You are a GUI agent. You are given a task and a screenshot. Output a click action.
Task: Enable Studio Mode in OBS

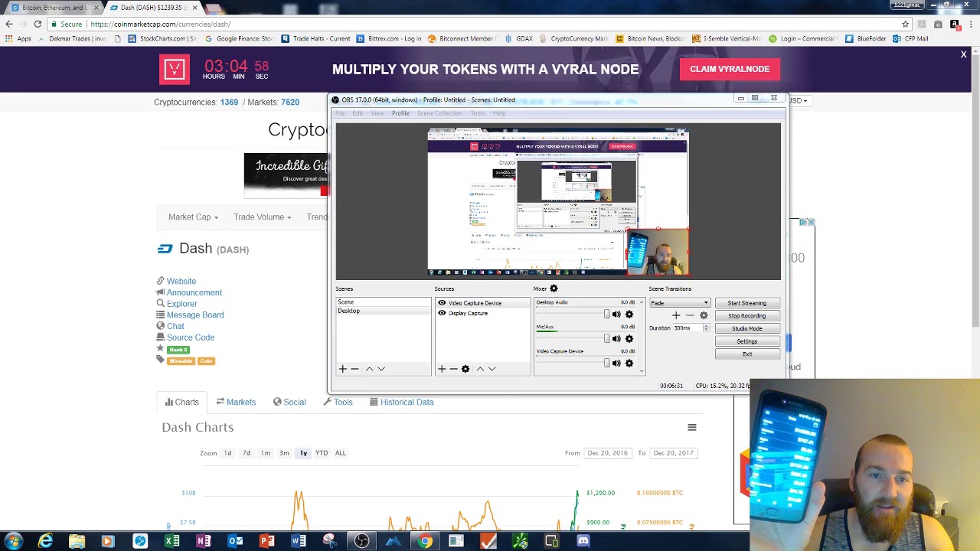coord(747,329)
